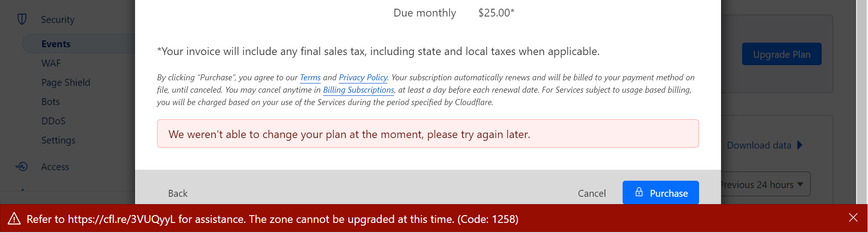Viewport: 868px width, 233px height.
Task: Cancel the plan purchase dialog
Action: [591, 194]
